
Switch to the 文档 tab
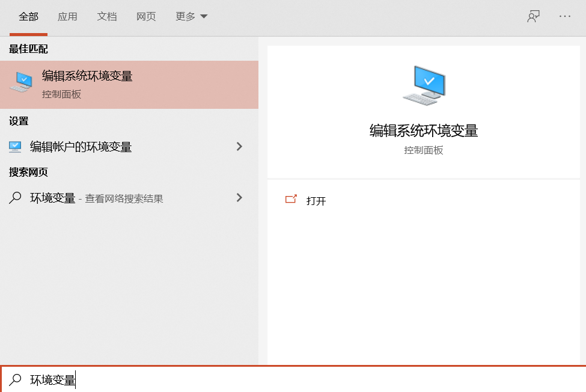coord(107,16)
